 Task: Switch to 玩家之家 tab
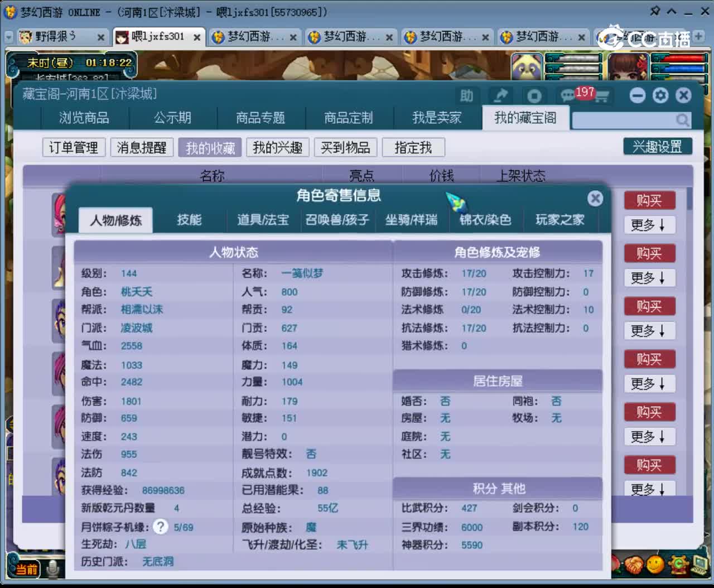(560, 220)
